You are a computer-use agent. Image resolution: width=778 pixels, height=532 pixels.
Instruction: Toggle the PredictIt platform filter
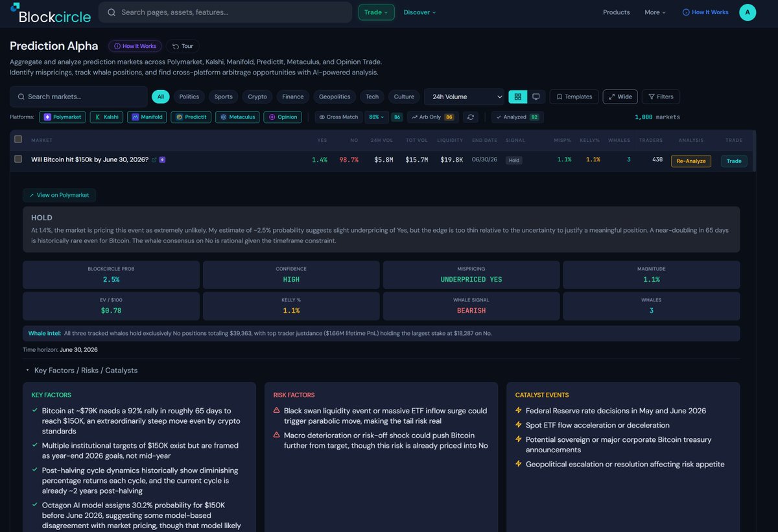(191, 117)
